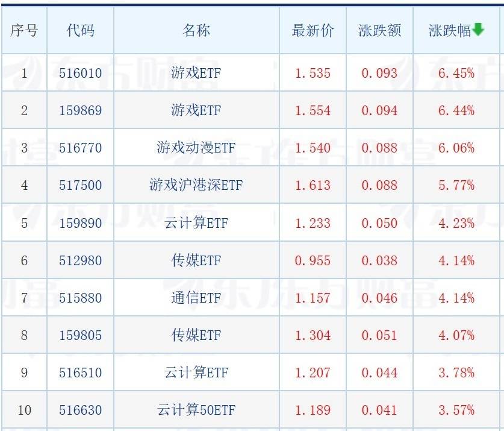Viewport: 504px width, 431px height.
Task: Click the 名称 column header
Action: [x=196, y=31]
